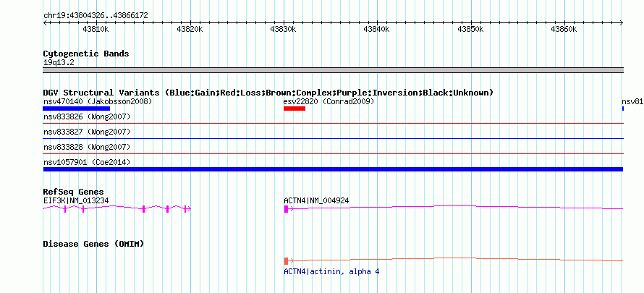644x293 pixels.
Task: Open the Disease Genes (OMIM) track title
Action: coord(93,245)
